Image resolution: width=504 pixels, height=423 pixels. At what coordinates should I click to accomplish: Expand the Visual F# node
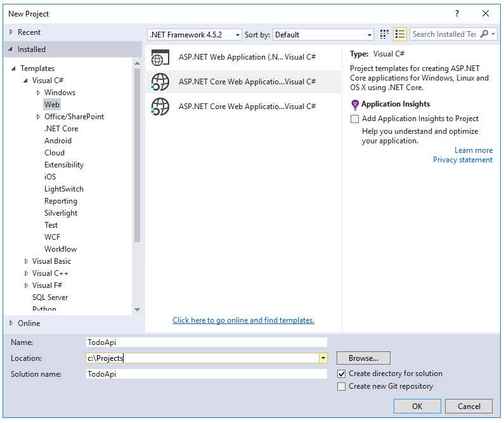(x=27, y=285)
